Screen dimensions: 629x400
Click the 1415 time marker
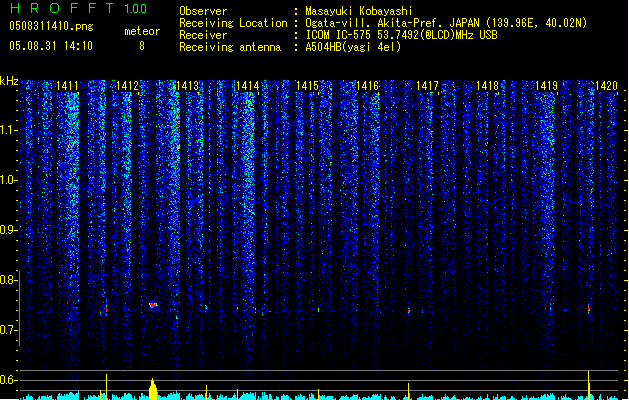click(x=307, y=86)
